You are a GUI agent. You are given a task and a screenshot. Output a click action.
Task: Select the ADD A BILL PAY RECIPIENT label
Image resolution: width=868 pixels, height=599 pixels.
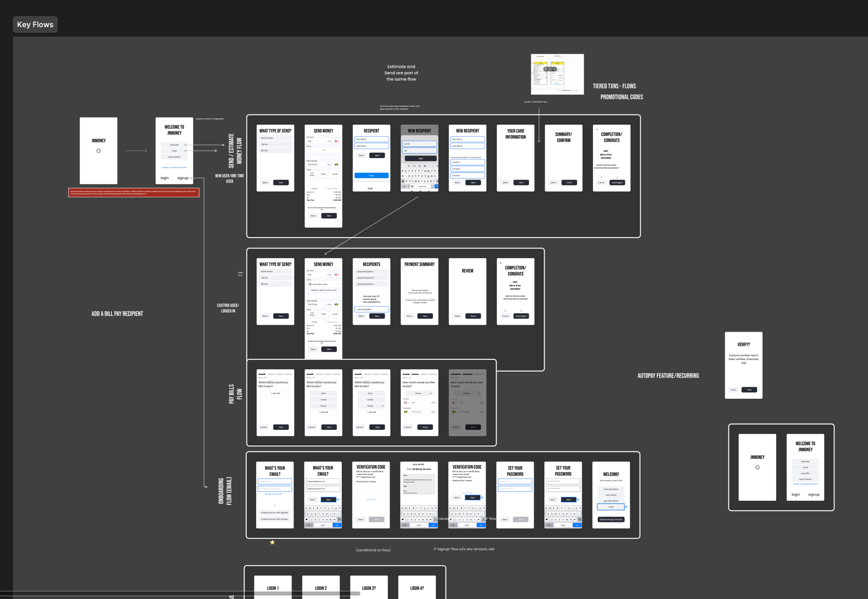(117, 314)
